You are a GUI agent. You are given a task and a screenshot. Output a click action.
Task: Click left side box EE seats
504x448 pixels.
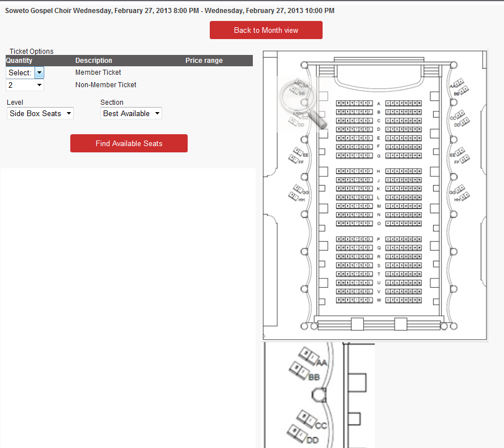[x=296, y=152]
